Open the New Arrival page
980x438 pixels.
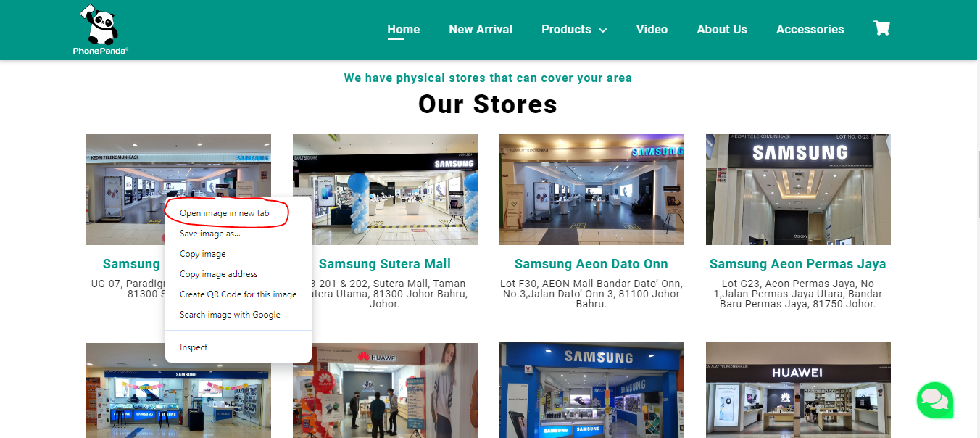[x=481, y=30]
